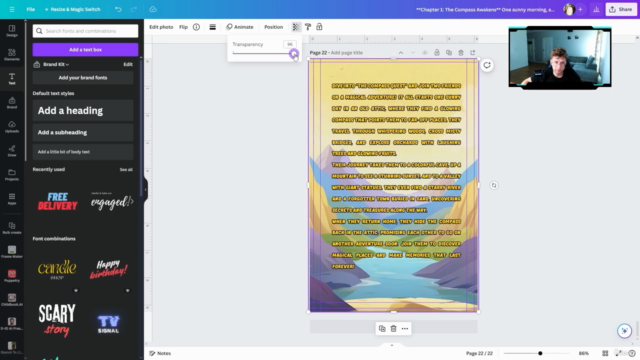The width and height of the screenshot is (640, 360).
Task: Add a collaborator with the plus icon
Action: (580, 9)
